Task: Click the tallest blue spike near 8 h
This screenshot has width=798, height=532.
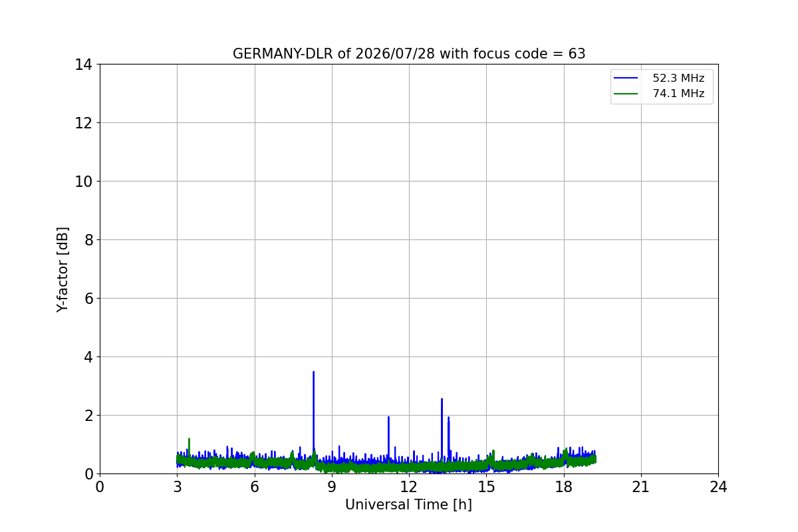Action: click(x=313, y=372)
